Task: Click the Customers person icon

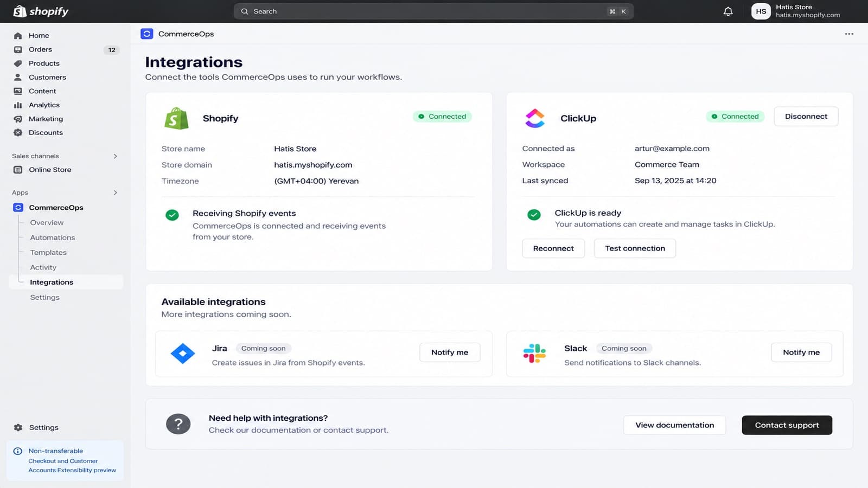Action: [x=18, y=77]
